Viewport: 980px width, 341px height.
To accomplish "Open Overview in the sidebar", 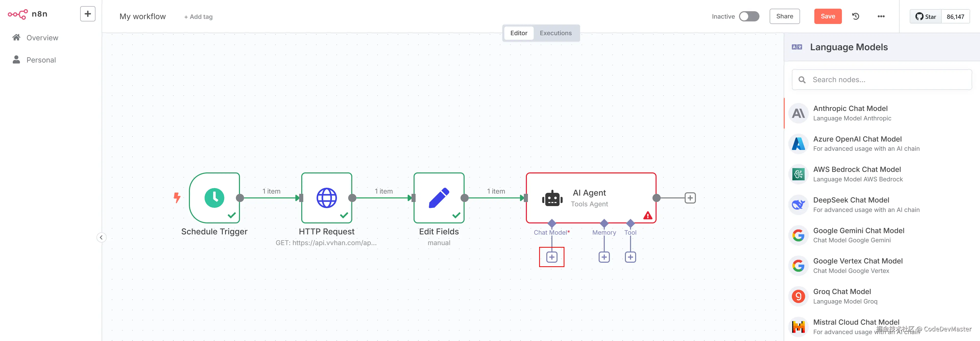I will [42, 38].
